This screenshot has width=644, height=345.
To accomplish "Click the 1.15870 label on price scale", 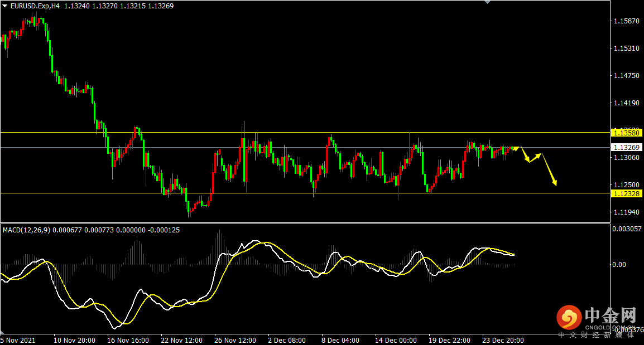I will (626, 21).
